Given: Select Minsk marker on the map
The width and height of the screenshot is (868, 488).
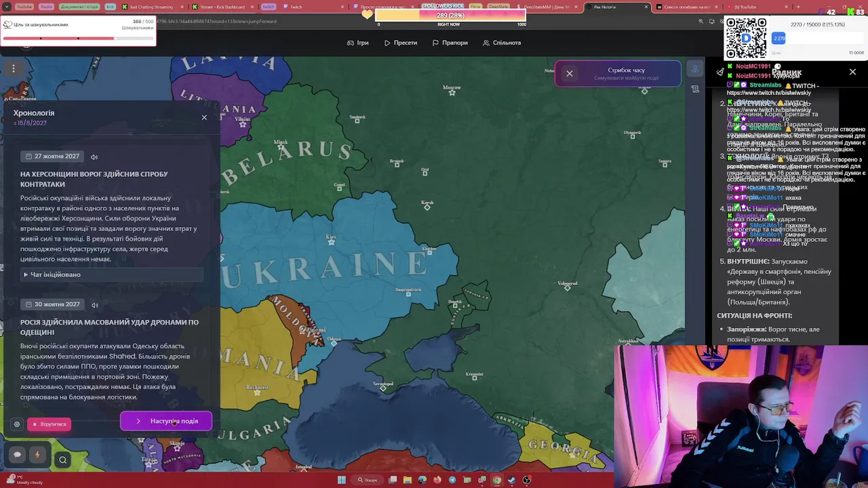Looking at the screenshot, I should [281, 146].
